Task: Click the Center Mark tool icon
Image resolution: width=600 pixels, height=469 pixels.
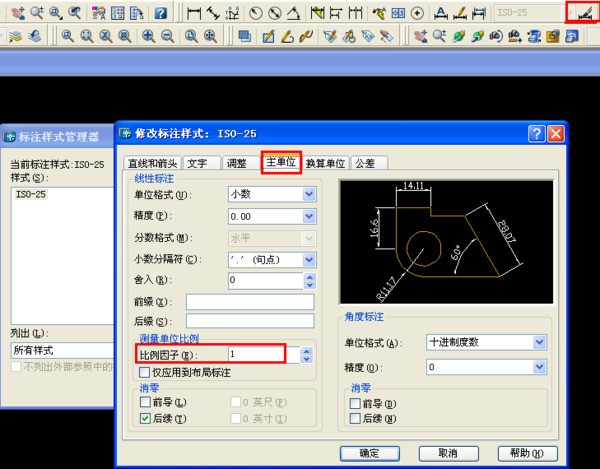Action: point(416,13)
